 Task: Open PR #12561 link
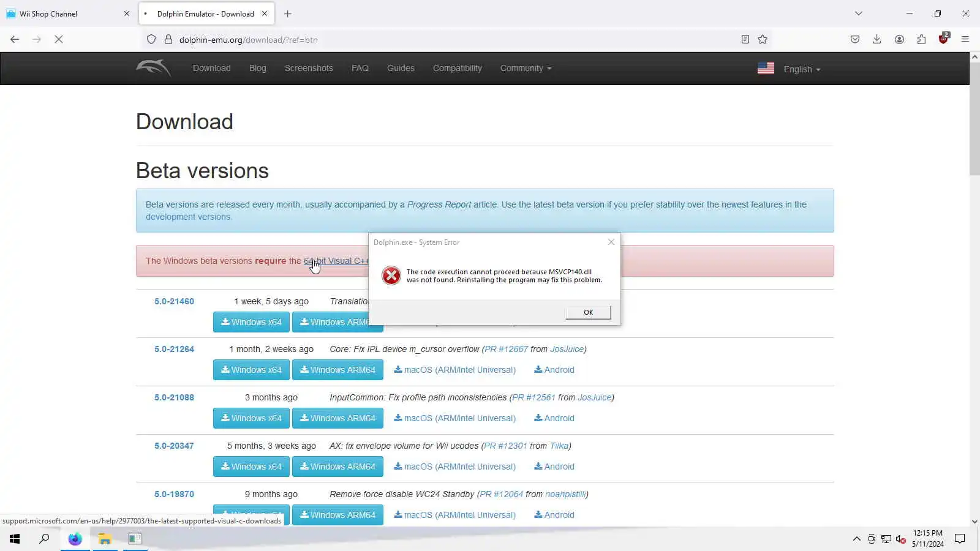(x=533, y=397)
